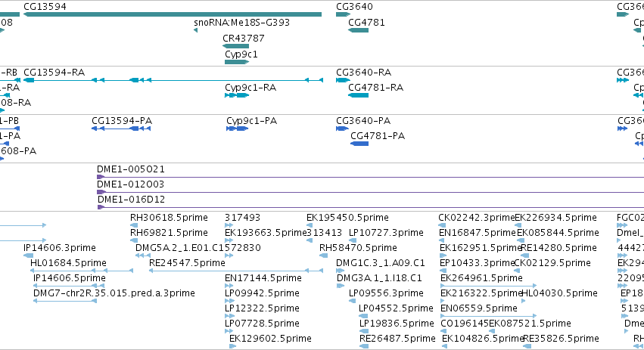Select the CR43787 gene glyph

point(236,46)
